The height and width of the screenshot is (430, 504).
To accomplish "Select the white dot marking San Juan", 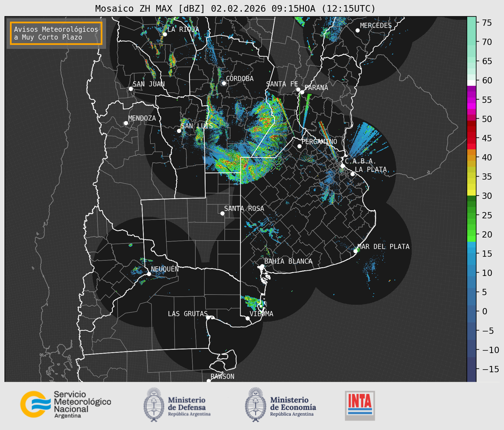I will pyautogui.click(x=131, y=89).
